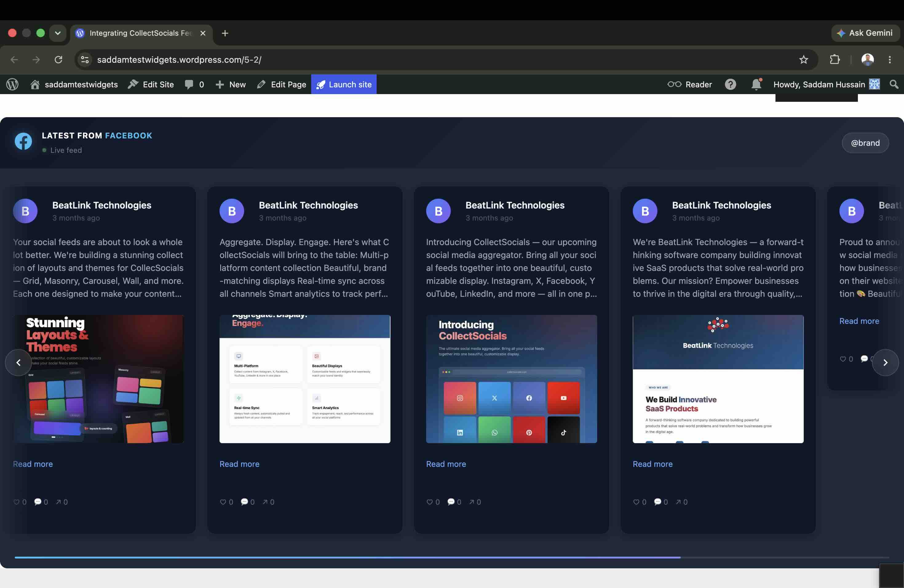The height and width of the screenshot is (588, 904).
Task: Open WordPress notifications bell
Action: point(756,84)
